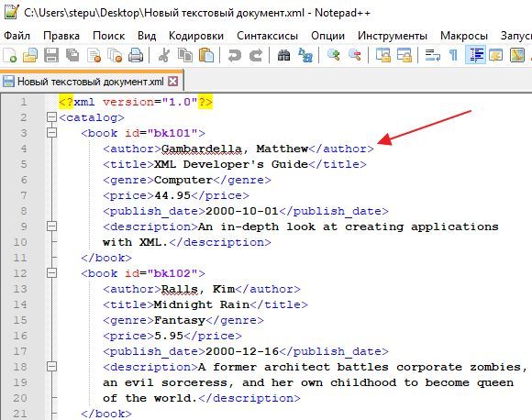Toggle the word wrap toolbar icon
This screenshot has height=420, width=532.
(x=433, y=55)
